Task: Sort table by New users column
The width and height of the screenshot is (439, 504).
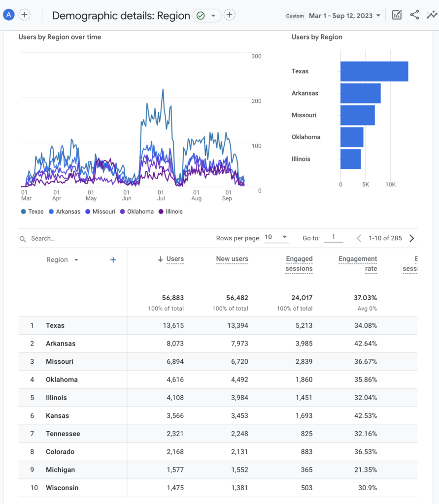Action: click(x=232, y=259)
